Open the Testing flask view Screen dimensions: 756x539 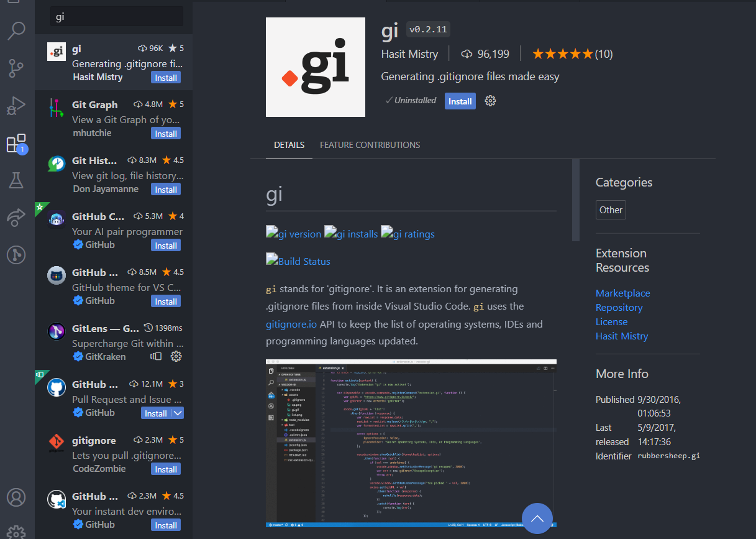pos(16,181)
